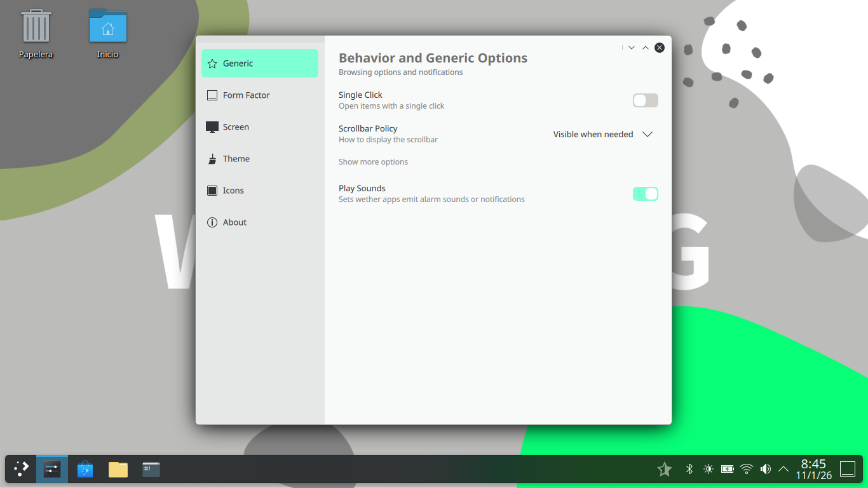
Task: Click the Show more options link
Action: coord(373,162)
